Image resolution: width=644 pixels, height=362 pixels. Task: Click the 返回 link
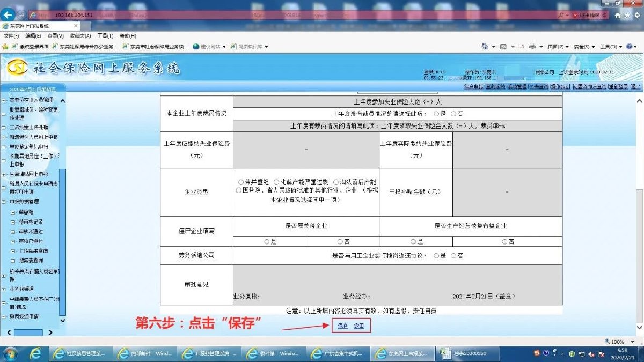click(359, 326)
